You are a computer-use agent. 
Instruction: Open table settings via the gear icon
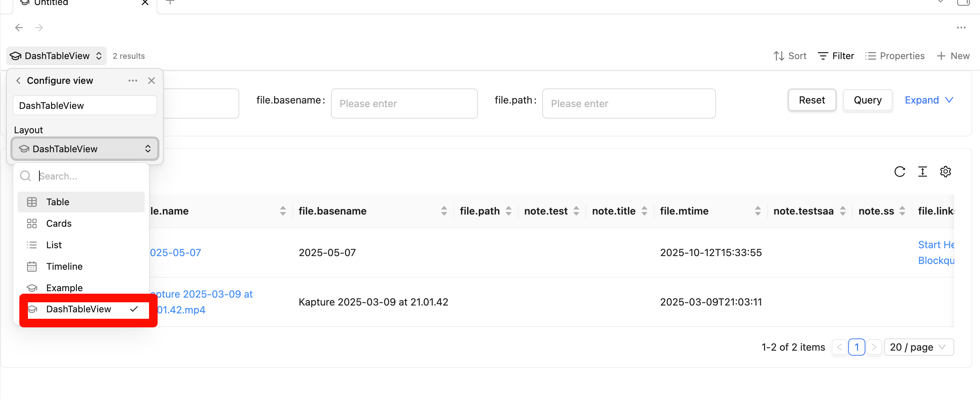pos(946,172)
